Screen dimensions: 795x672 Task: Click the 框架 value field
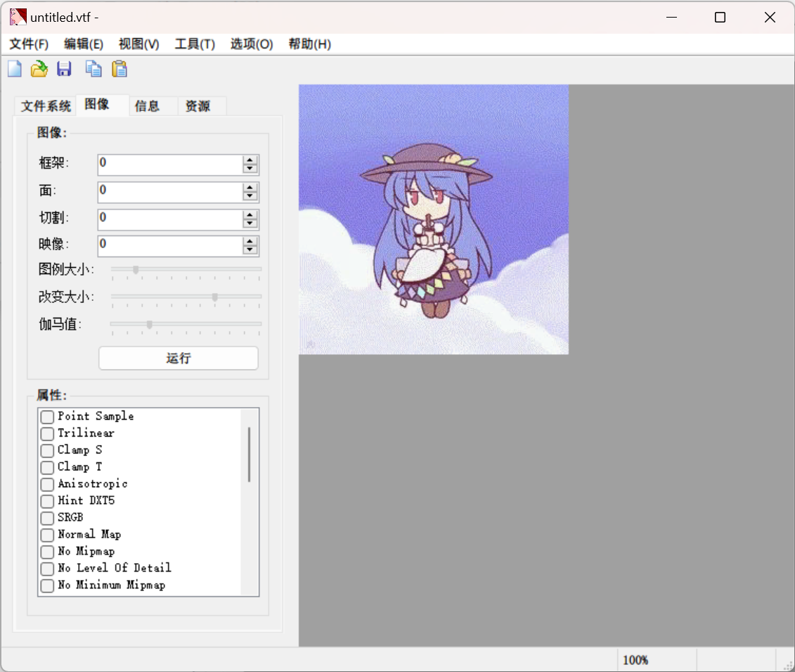(x=170, y=164)
